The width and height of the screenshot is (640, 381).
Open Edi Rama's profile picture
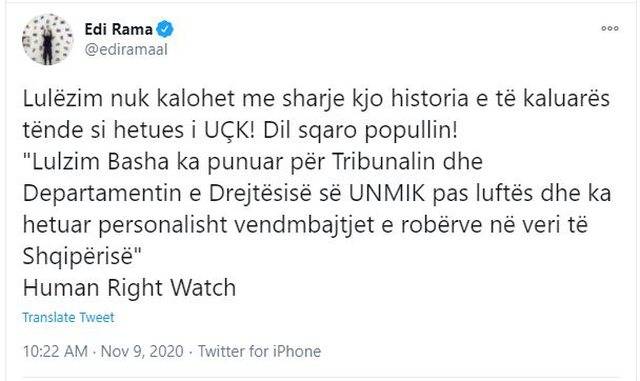click(47, 40)
